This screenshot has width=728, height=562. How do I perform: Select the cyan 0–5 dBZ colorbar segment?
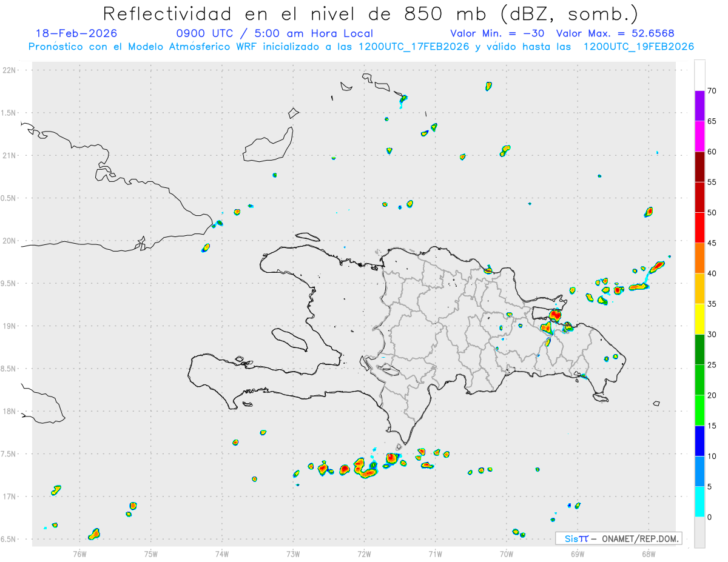click(x=699, y=502)
